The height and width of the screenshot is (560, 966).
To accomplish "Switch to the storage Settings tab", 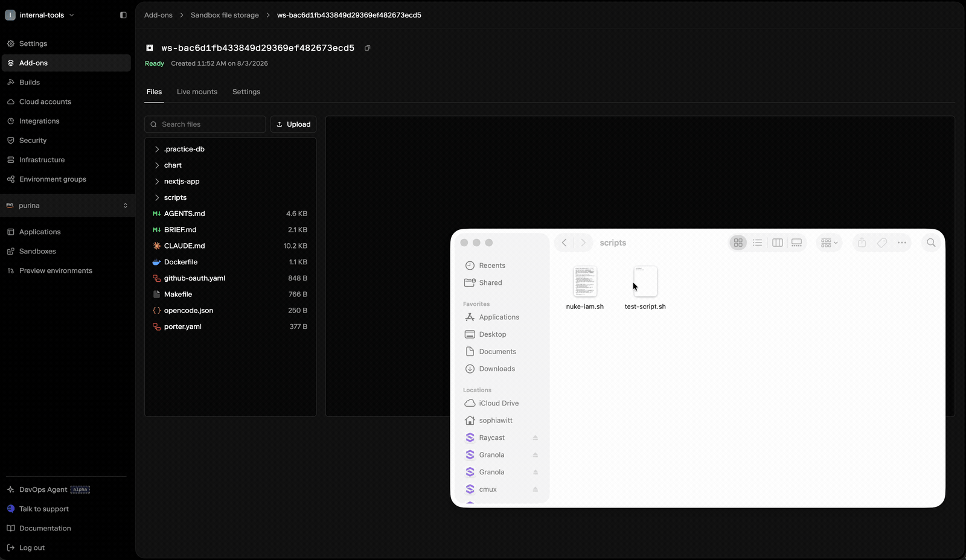I will (246, 92).
